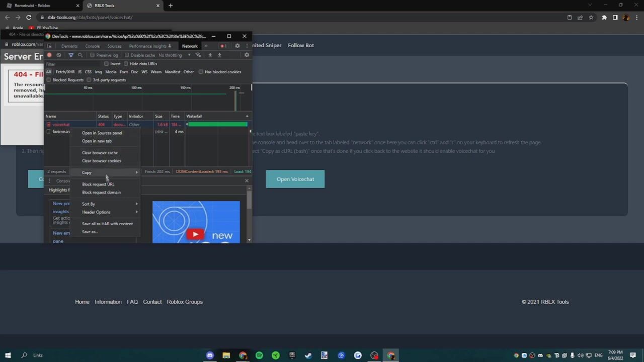Screen dimensions: 644x362
Task: Open the Roblox Groups footer link
Action: [x=185, y=302]
